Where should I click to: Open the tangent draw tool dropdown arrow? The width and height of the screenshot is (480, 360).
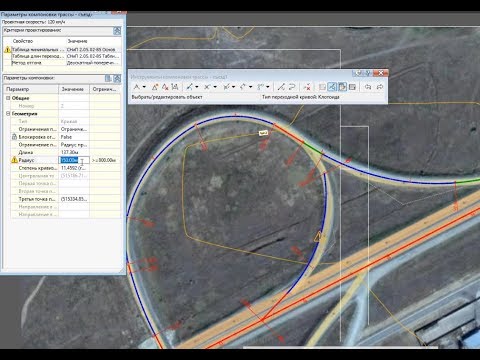[144, 87]
